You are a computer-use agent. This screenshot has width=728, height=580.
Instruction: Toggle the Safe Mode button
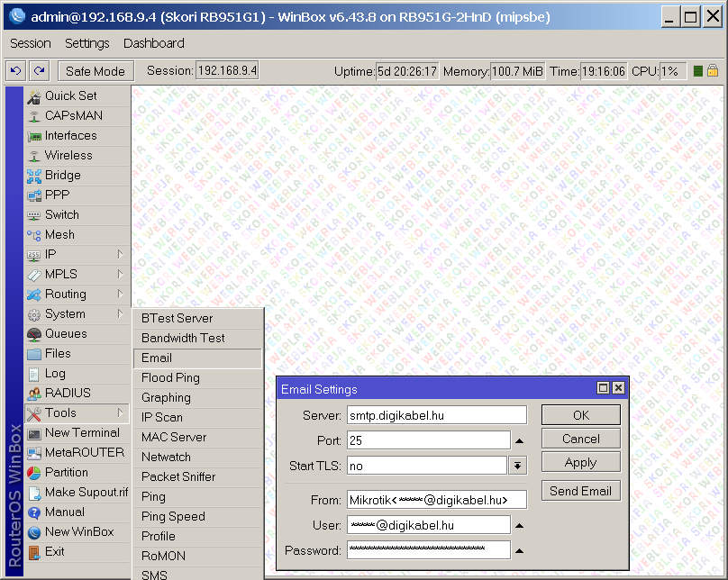coord(96,71)
